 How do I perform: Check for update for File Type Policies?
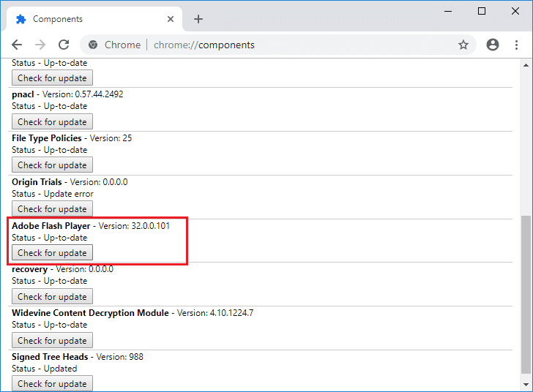click(x=52, y=165)
